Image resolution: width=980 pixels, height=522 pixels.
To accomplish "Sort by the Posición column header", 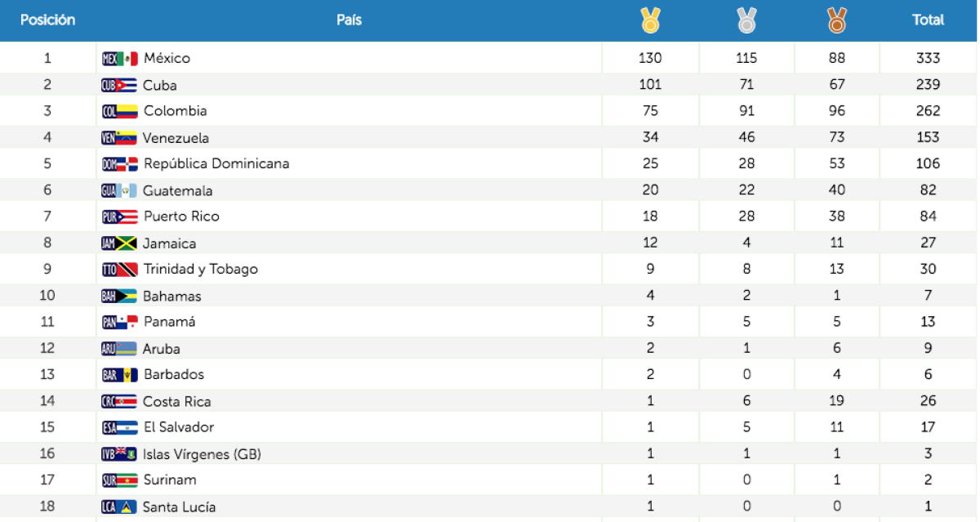I will pos(47,20).
